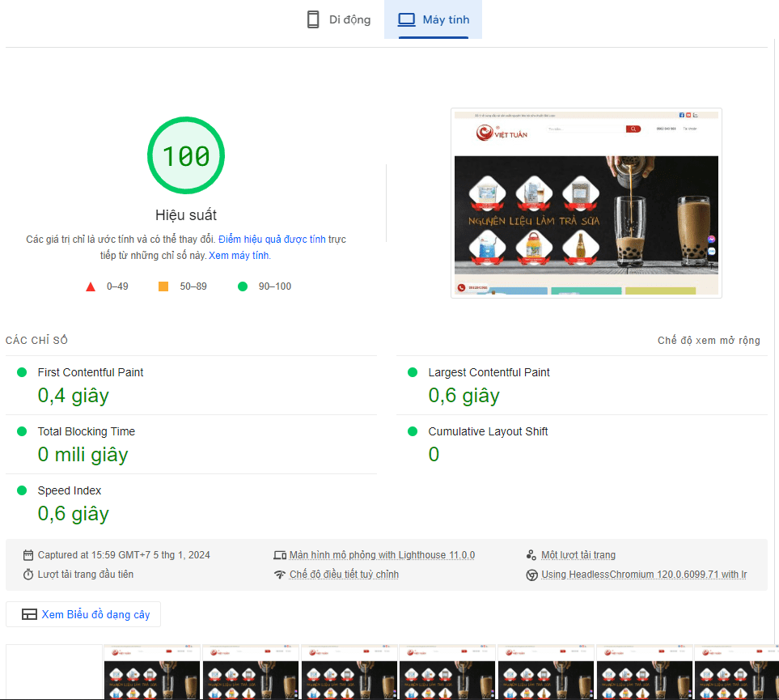Open the 'Điểm hiệu quả được tính' link
Screen dimensions: 779x700
(272, 240)
